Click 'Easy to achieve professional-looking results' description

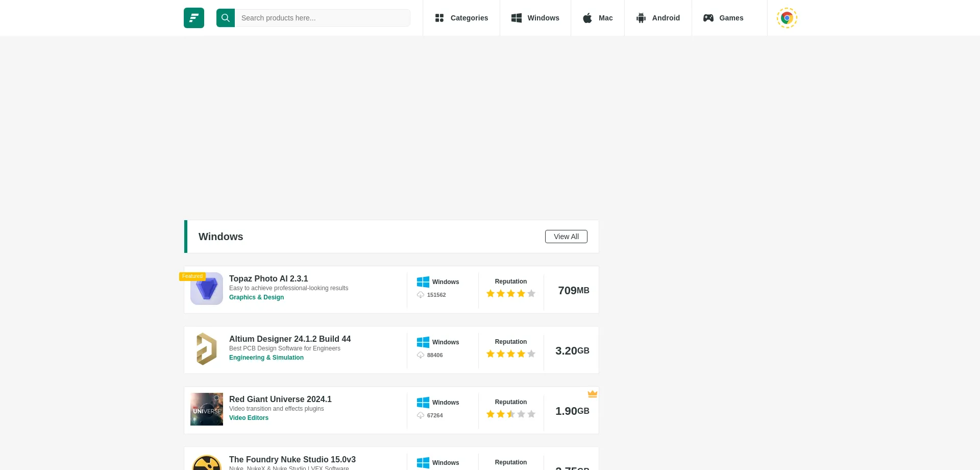coord(288,288)
